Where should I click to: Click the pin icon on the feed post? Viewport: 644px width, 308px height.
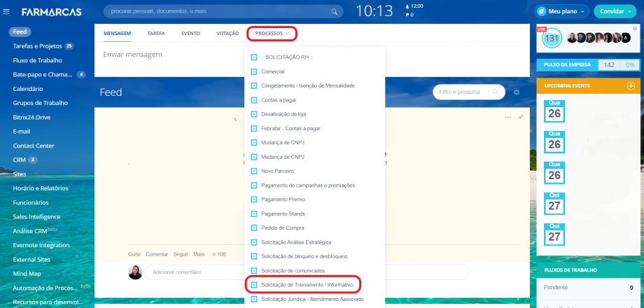[x=520, y=117]
